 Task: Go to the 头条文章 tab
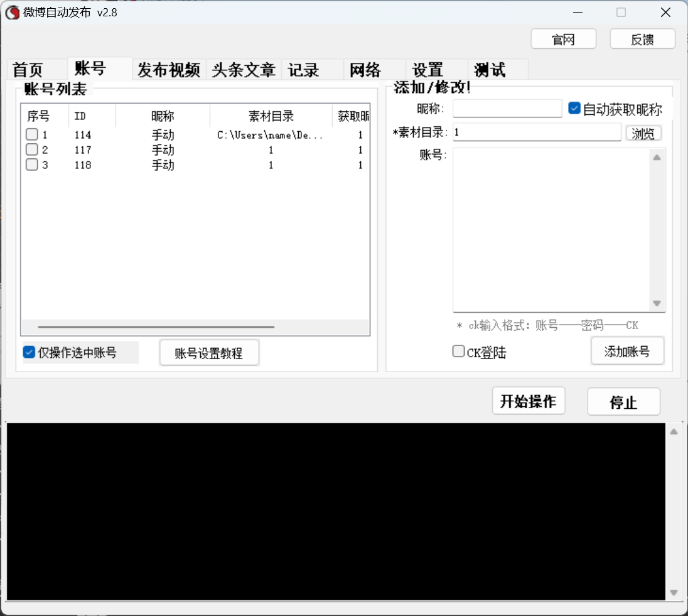pos(244,70)
